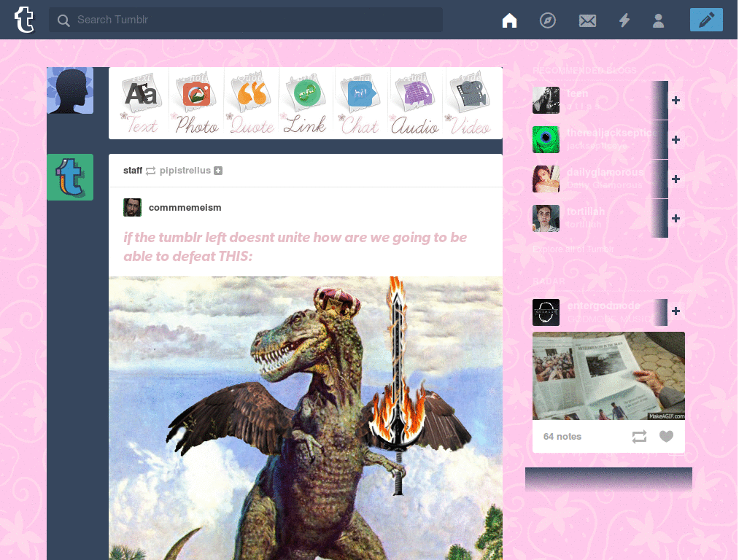The width and height of the screenshot is (747, 560).
Task: Click the blue compose pencil button
Action: point(706,20)
